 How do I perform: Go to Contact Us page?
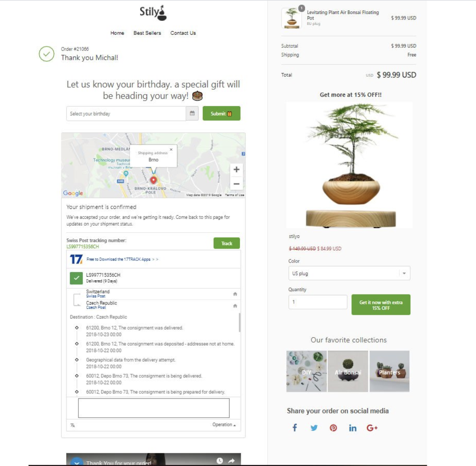(183, 33)
